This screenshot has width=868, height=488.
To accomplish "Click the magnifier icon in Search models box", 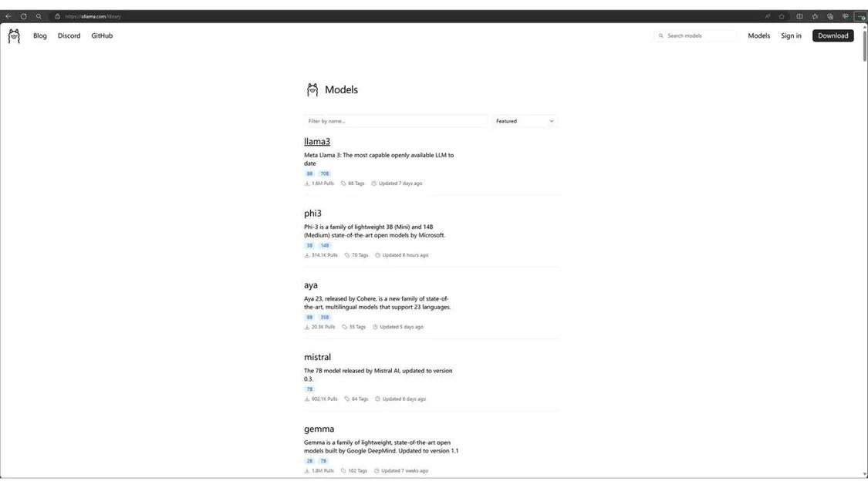I will pyautogui.click(x=660, y=36).
